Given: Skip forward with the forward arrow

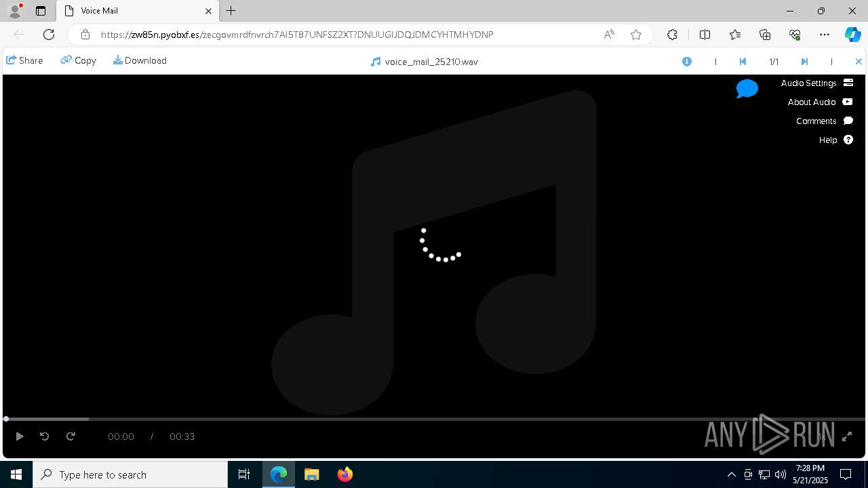Looking at the screenshot, I should coord(71,436).
